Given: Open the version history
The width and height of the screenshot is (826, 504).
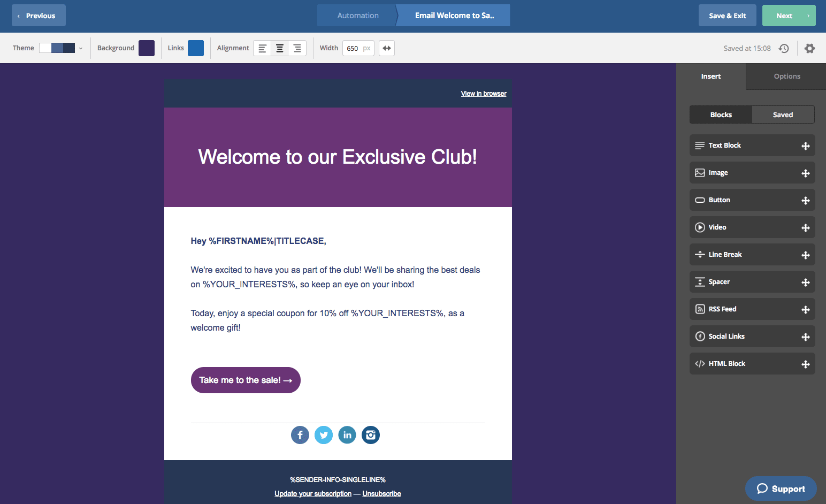Looking at the screenshot, I should pyautogui.click(x=783, y=48).
